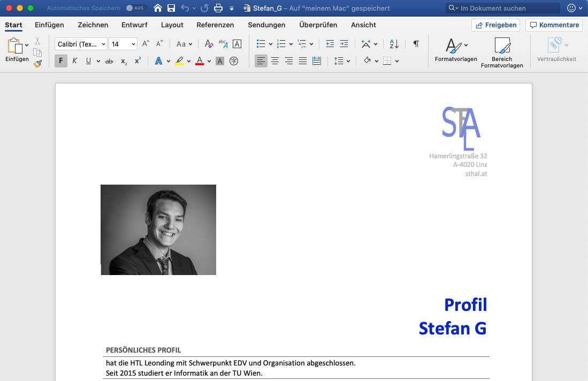
Task: Expand the line spacing dropdown
Action: click(348, 61)
